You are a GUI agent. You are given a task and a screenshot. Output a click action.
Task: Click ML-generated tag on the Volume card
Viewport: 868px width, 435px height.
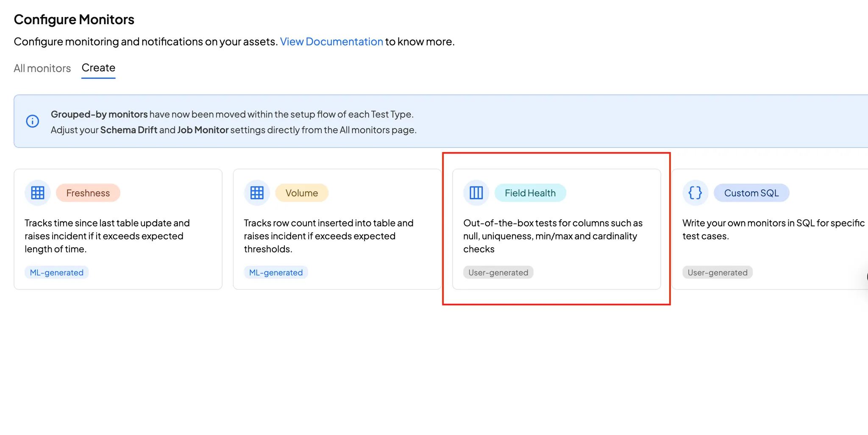tap(276, 273)
